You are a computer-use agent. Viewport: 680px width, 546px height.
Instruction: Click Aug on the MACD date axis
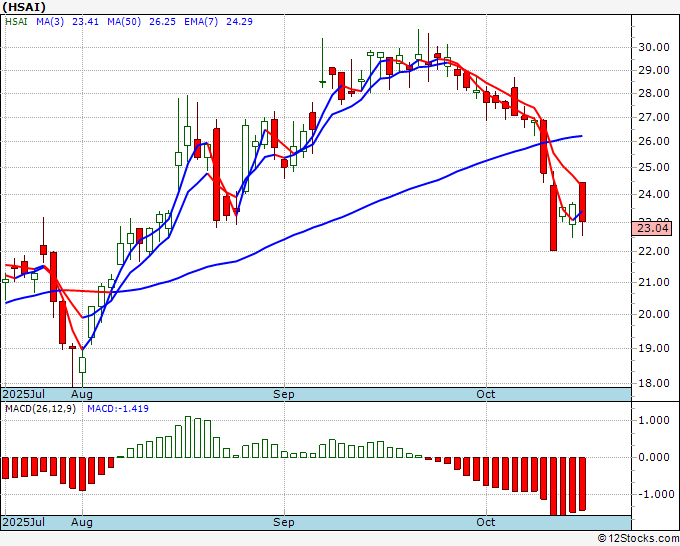[x=82, y=522]
